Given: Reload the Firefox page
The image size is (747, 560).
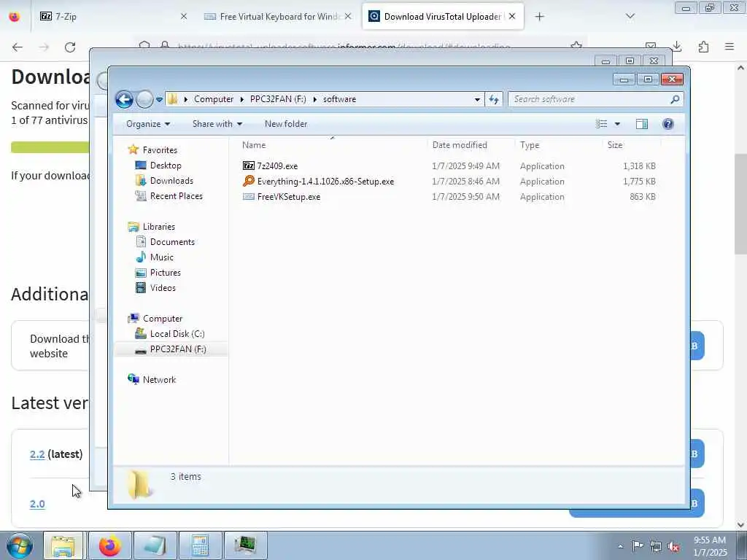Looking at the screenshot, I should coord(70,47).
